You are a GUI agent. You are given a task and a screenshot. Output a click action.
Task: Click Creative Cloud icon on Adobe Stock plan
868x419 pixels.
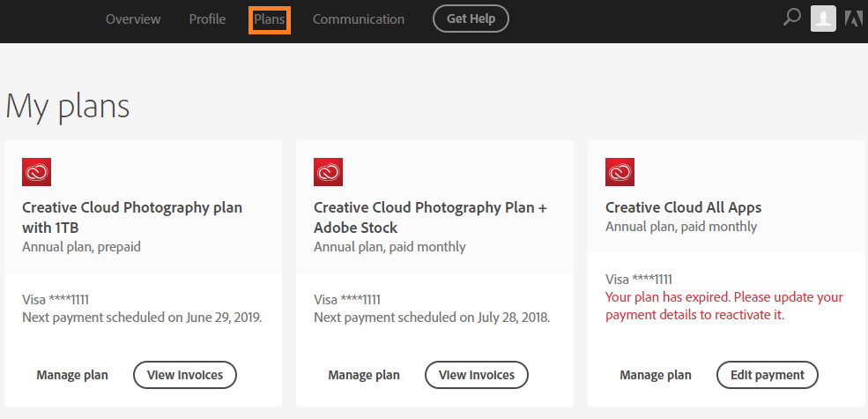point(328,172)
